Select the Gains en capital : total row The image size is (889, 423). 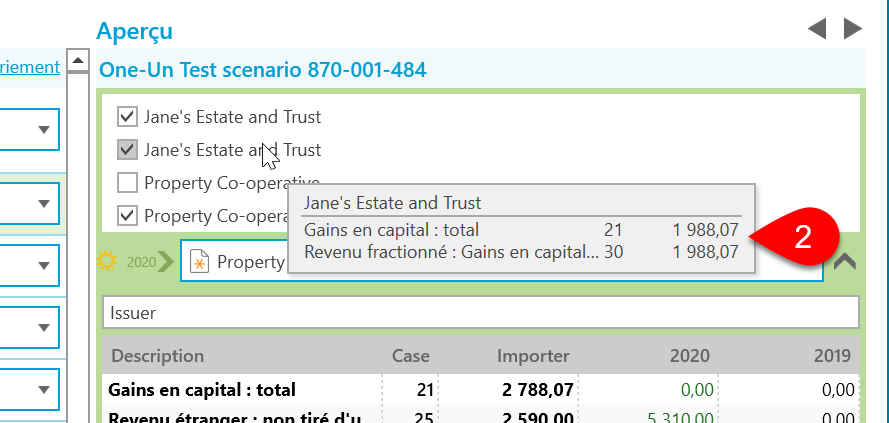click(481, 390)
